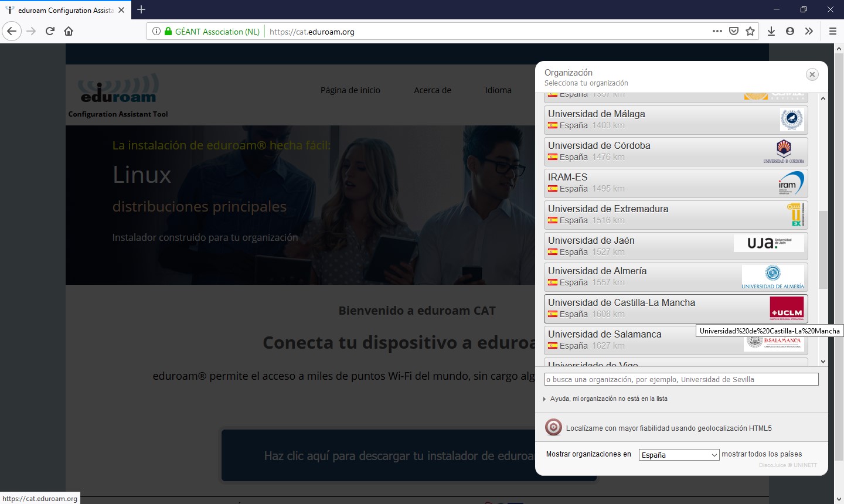
Task: Open 'Acerca de' menu item
Action: click(x=433, y=90)
